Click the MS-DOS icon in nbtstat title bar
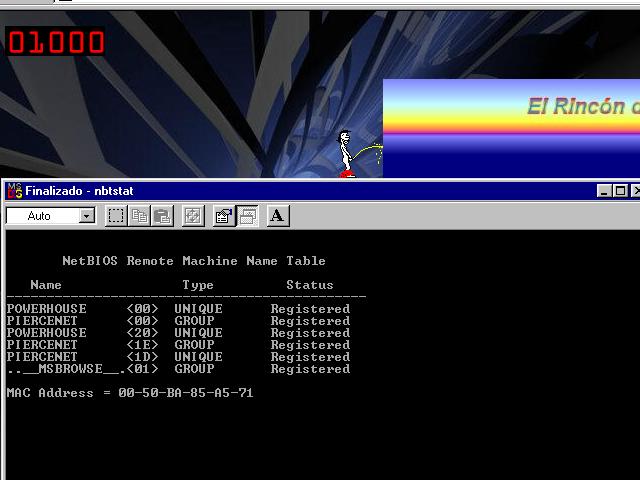The image size is (640, 480). [x=15, y=191]
